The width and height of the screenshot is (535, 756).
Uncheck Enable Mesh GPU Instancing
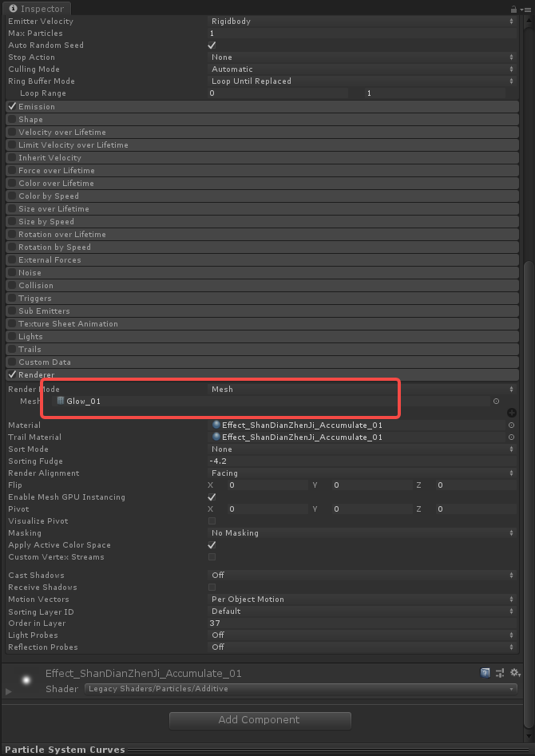pos(212,497)
